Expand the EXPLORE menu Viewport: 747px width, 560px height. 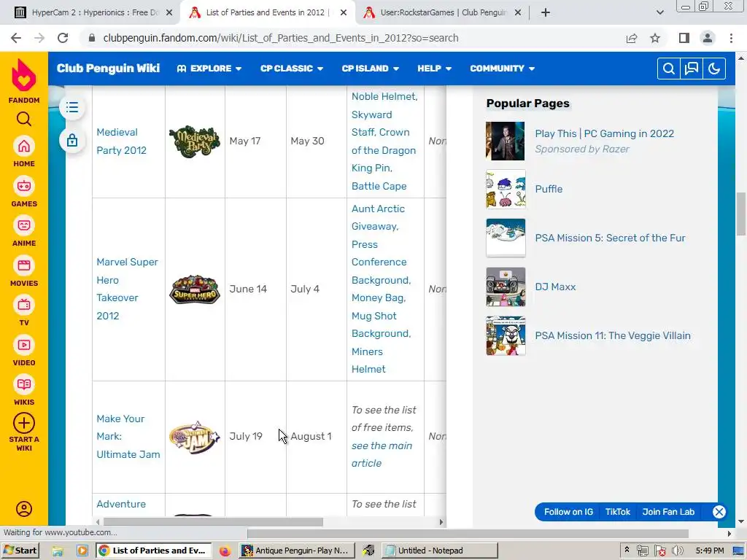coord(209,69)
